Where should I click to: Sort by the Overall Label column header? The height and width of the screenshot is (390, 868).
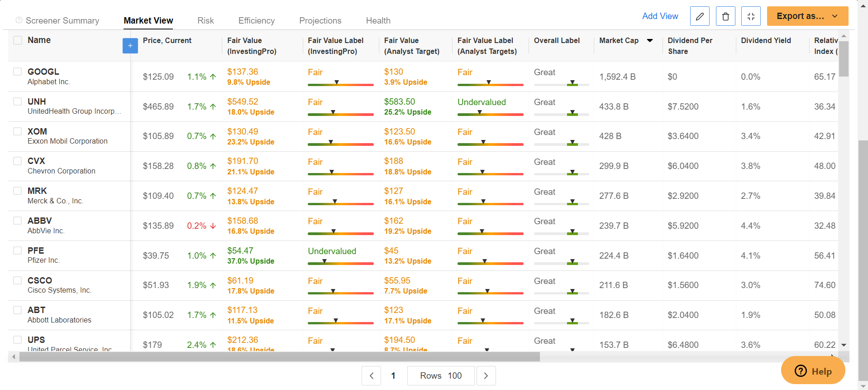557,40
